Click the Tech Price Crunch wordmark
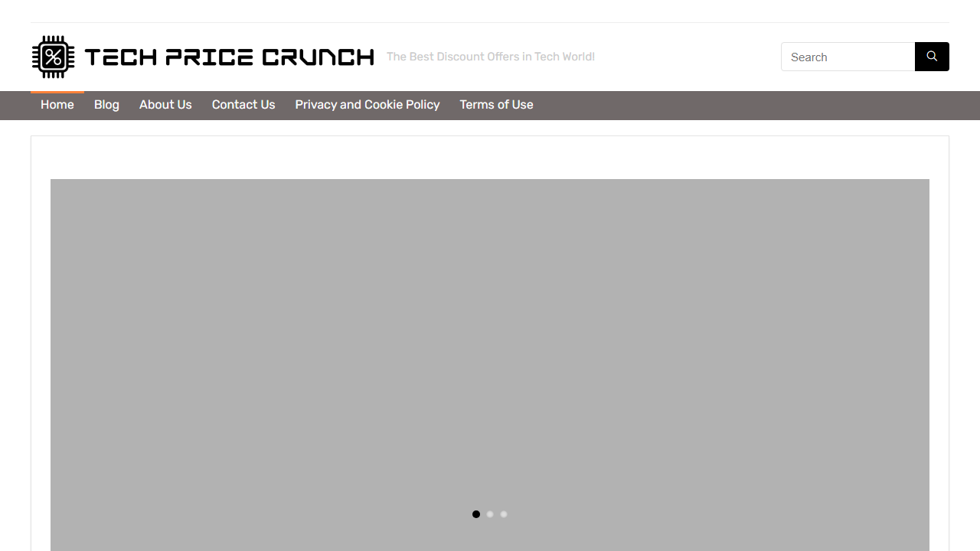980x551 pixels. [x=229, y=56]
